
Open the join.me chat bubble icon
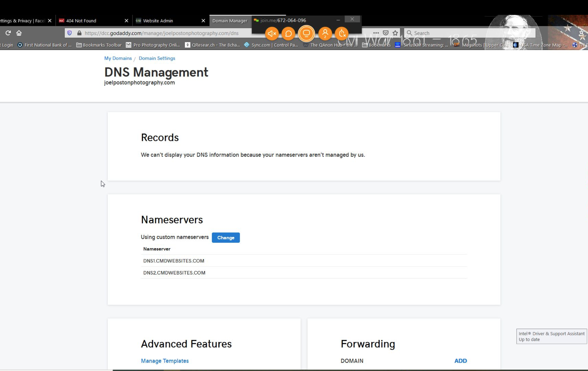tap(288, 34)
